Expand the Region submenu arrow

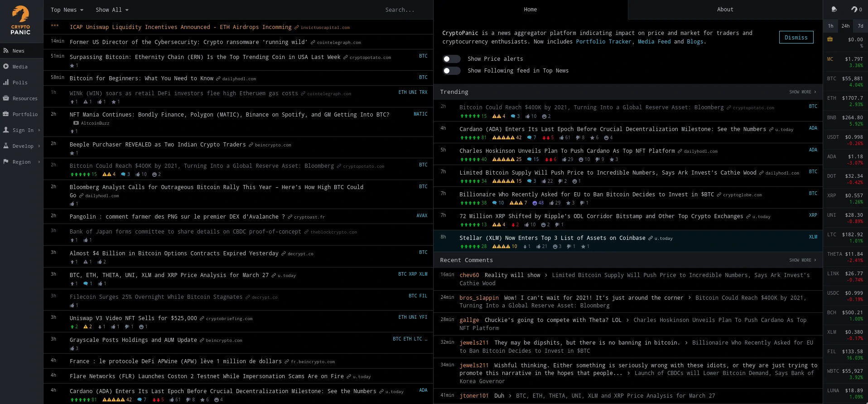coord(39,162)
